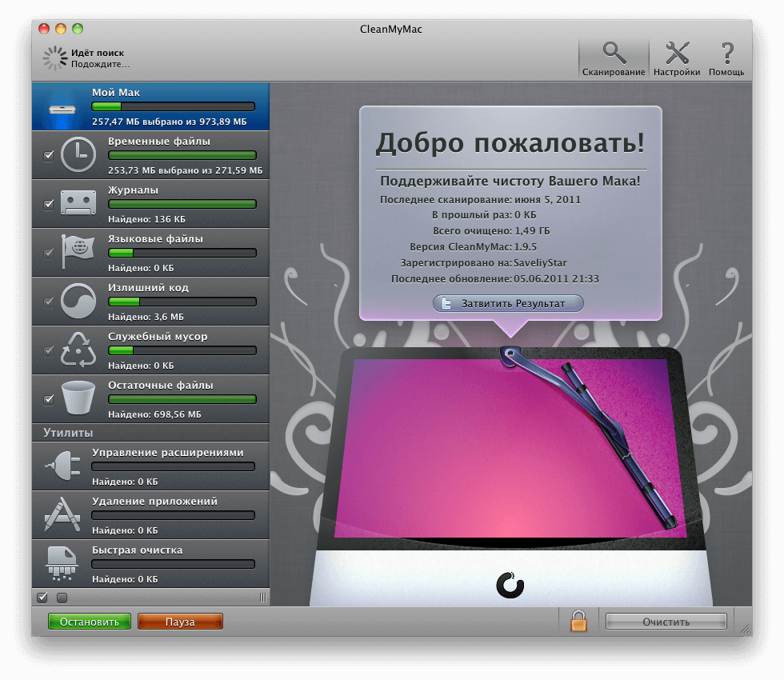Image resolution: width=784 pixels, height=680 pixels.
Task: Click the text 'Найдено: 698,56 МБ'
Action: [x=154, y=414]
